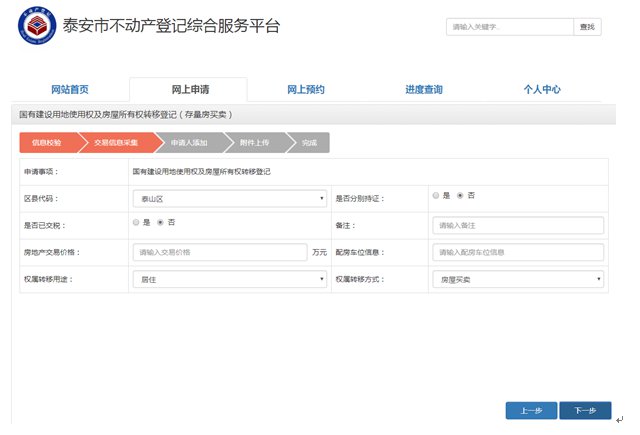Go to the 网站首页 tab

pyautogui.click(x=70, y=90)
